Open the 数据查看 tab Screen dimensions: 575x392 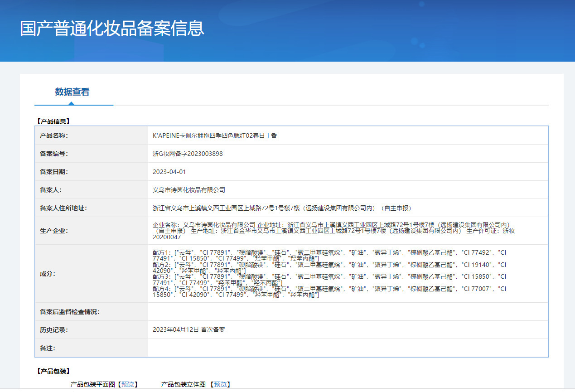coord(72,92)
